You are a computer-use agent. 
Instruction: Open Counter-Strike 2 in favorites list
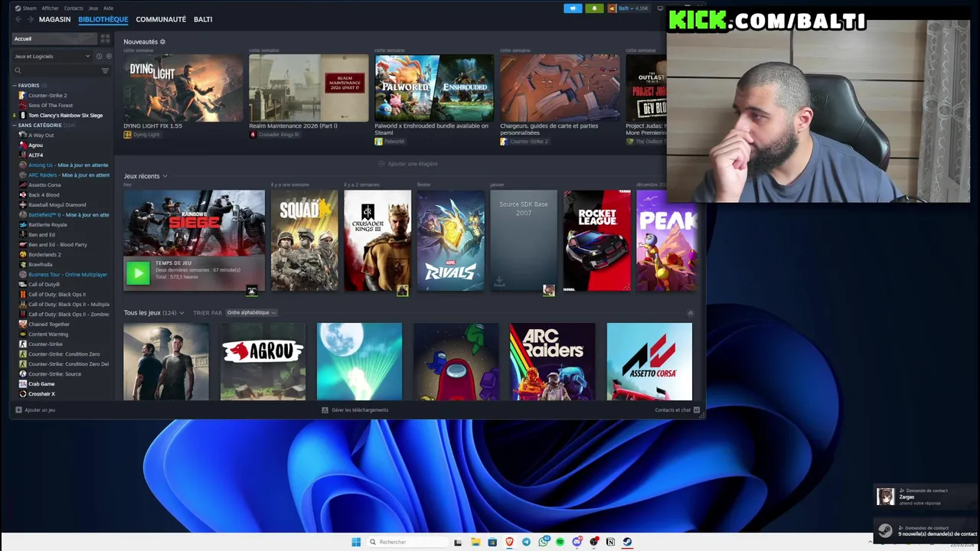tap(47, 96)
